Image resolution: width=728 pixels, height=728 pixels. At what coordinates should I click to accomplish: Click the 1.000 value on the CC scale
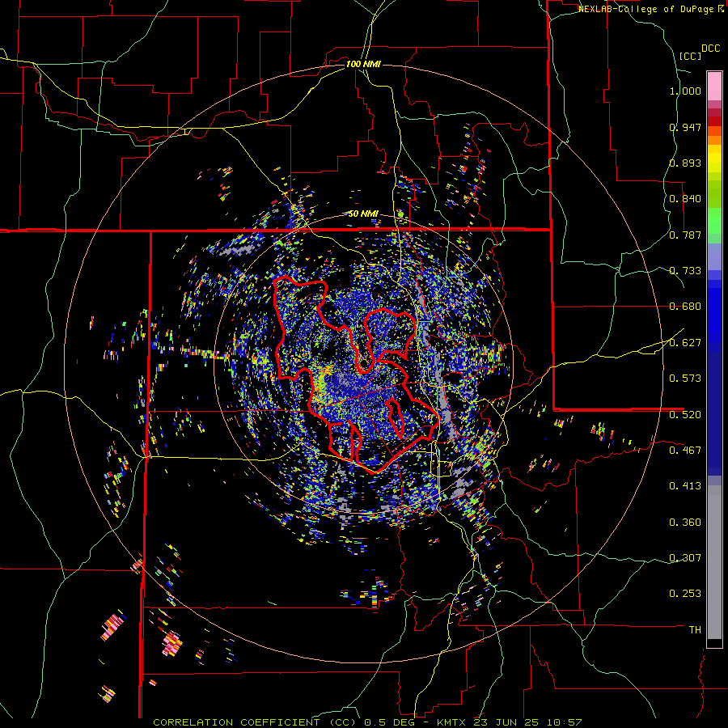685,91
